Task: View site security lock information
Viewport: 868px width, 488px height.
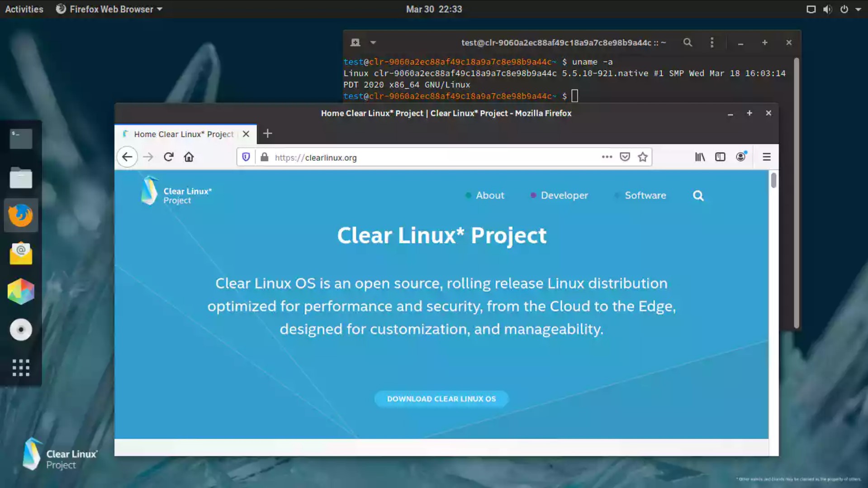Action: point(265,157)
